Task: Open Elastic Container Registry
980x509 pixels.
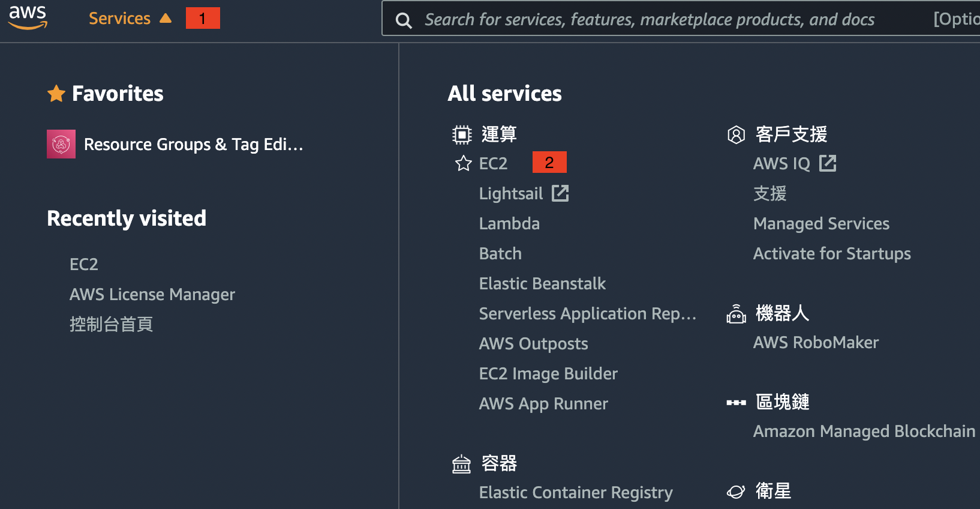Action: (576, 492)
